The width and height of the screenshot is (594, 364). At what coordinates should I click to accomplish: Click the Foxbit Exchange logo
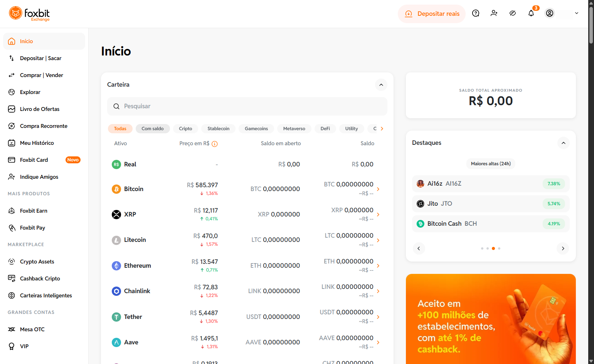pyautogui.click(x=29, y=14)
